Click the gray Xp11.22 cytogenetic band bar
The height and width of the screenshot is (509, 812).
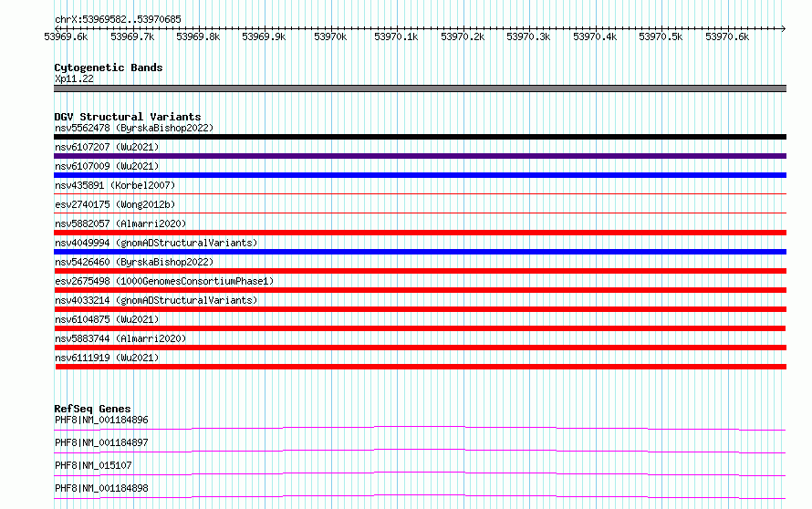[x=420, y=88]
